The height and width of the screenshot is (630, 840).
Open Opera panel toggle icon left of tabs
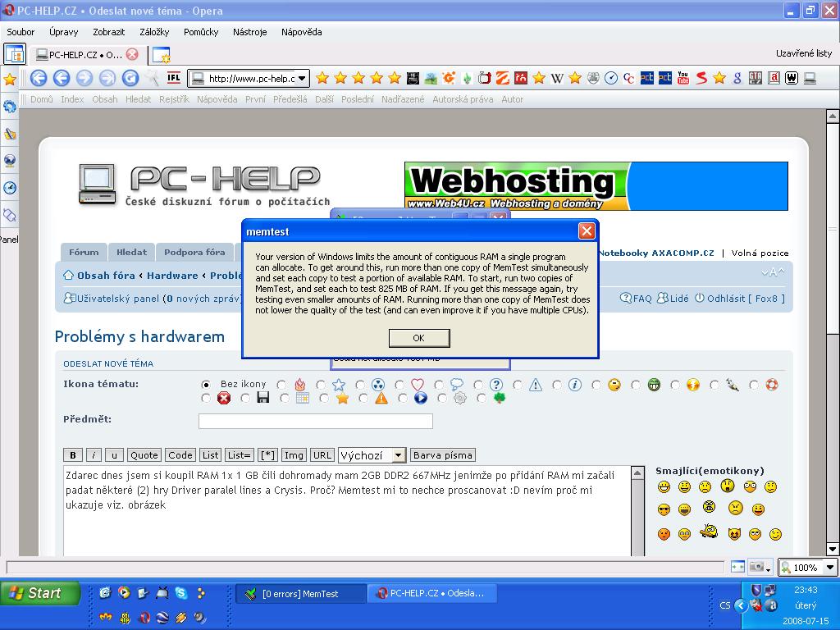(14, 54)
